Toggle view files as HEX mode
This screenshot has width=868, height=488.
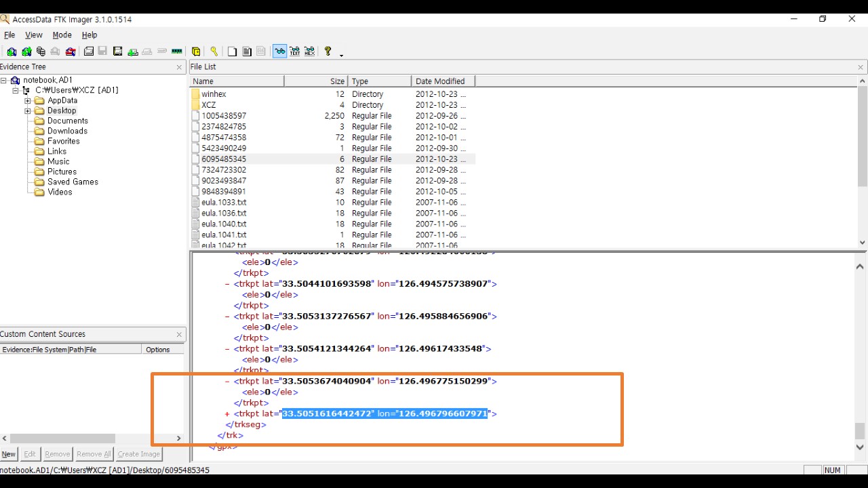click(309, 52)
